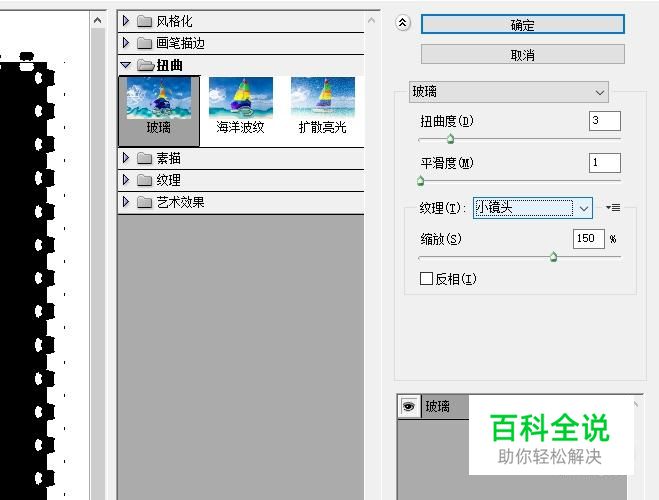Click the 扭曲 category label
This screenshot has height=500, width=659.
click(169, 65)
